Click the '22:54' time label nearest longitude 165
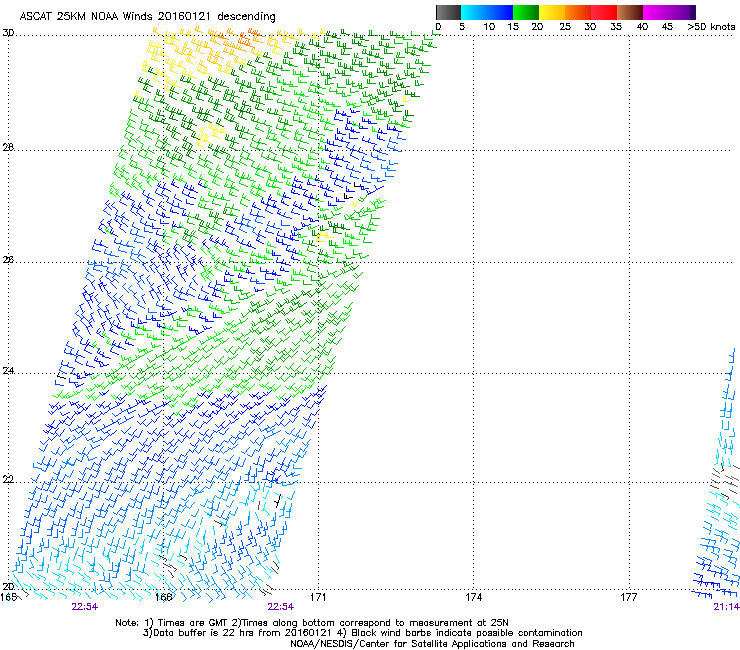The width and height of the screenshot is (740, 650). pos(84,607)
